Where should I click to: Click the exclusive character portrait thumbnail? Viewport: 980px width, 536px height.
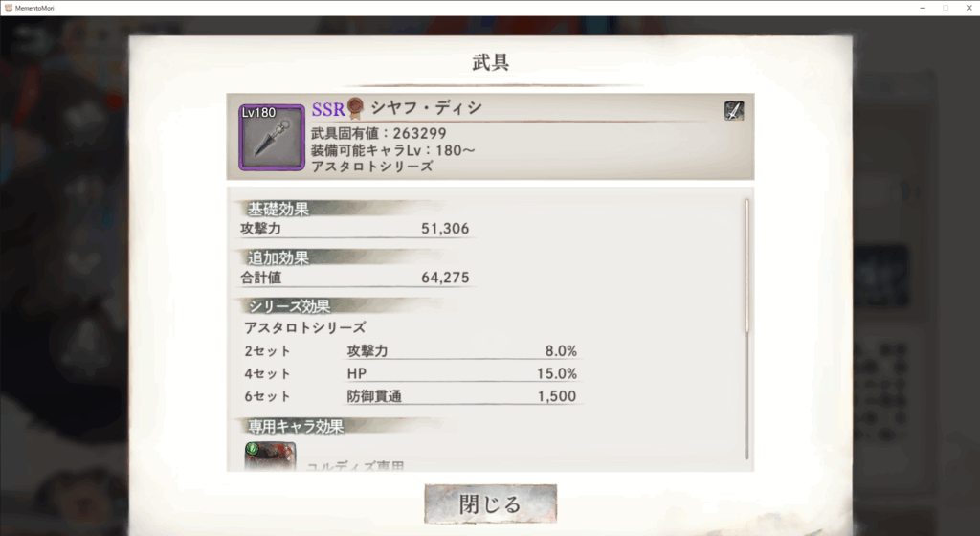pyautogui.click(x=270, y=456)
